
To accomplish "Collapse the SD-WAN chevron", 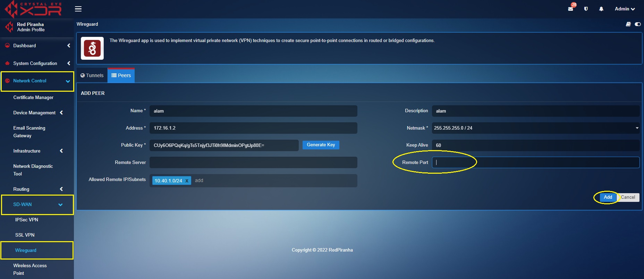I will pyautogui.click(x=60, y=205).
